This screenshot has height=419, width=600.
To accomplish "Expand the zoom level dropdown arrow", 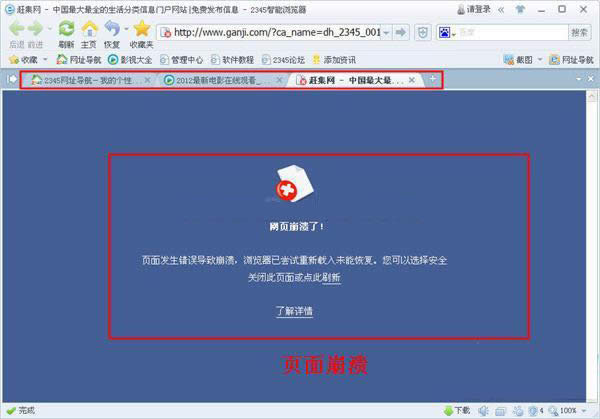I will coord(584,411).
